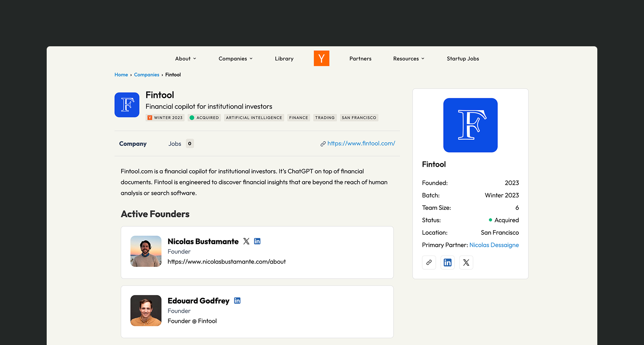Click the LinkedIn icon in sidebar card
The width and height of the screenshot is (644, 345).
pos(448,262)
